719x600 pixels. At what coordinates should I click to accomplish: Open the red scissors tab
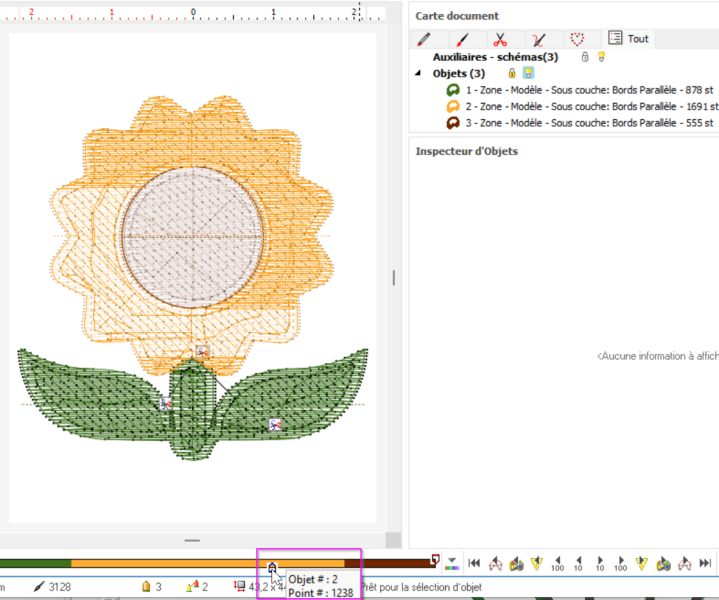(500, 39)
